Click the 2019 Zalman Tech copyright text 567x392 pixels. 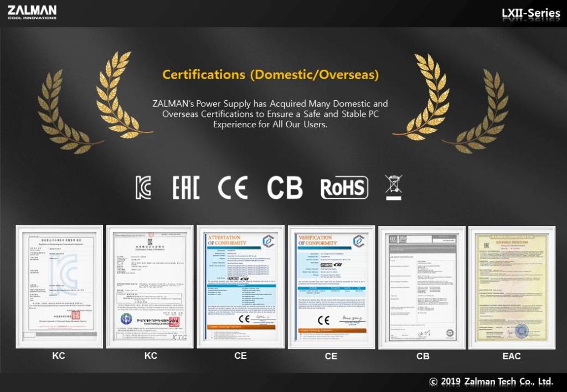[x=491, y=381]
